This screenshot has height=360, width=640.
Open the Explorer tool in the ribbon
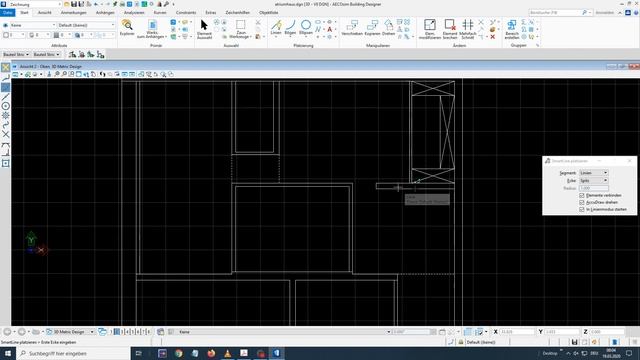coord(127,28)
